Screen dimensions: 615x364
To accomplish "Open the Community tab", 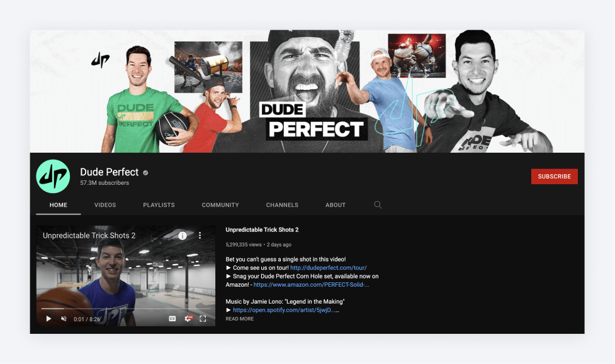I will pyautogui.click(x=220, y=205).
